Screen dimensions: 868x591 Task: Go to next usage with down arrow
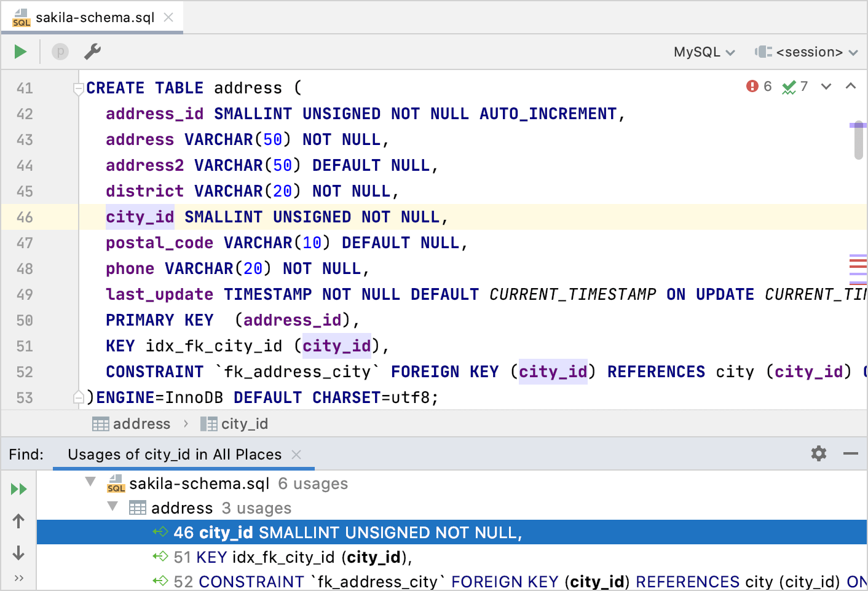(18, 553)
